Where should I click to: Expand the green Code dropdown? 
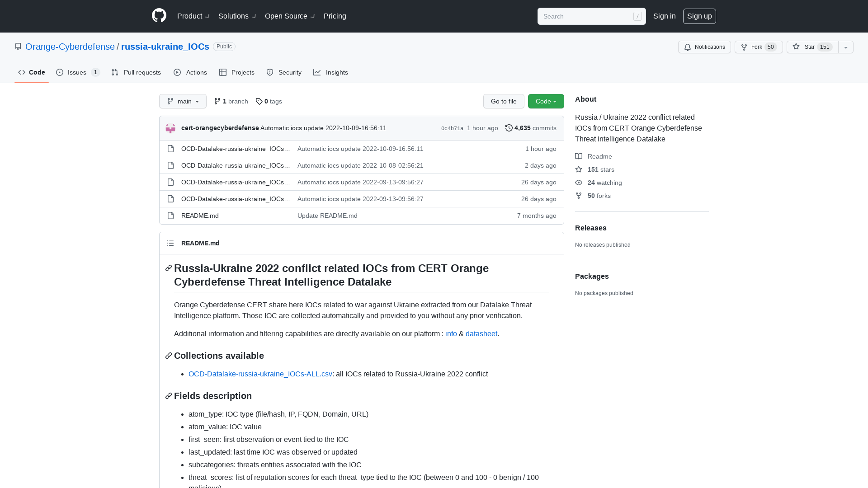(546, 101)
